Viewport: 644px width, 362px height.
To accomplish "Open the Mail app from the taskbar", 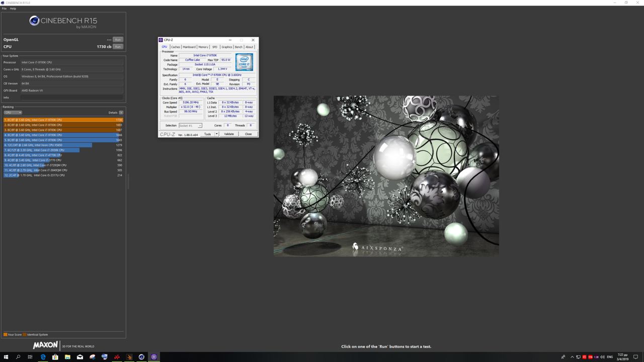I will pos(80,357).
